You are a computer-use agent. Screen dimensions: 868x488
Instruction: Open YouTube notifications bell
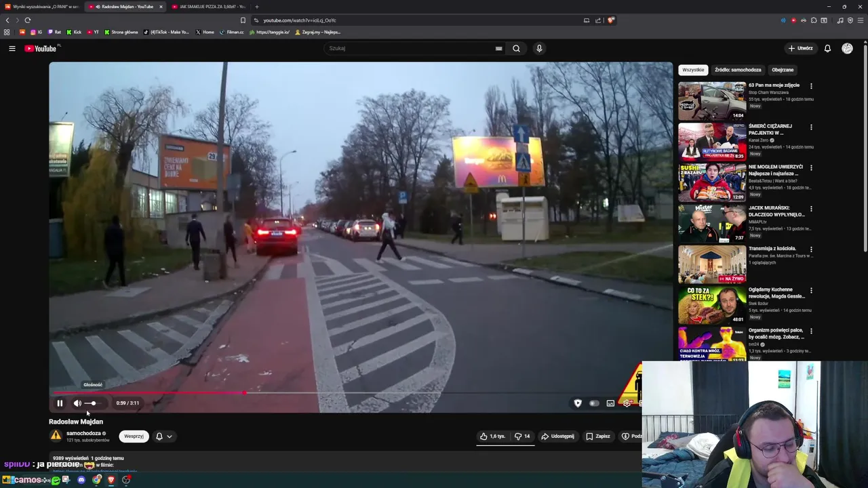827,48
